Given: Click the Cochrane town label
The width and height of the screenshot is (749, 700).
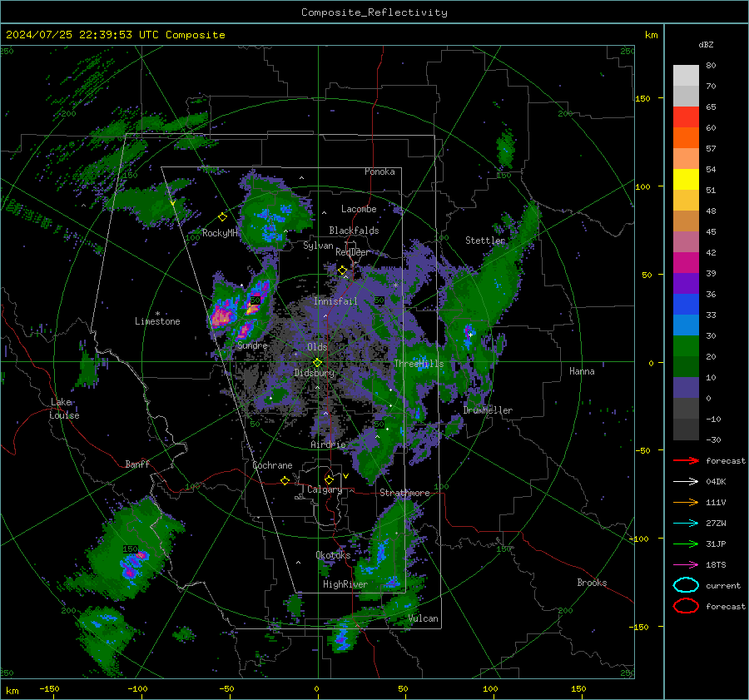Looking at the screenshot, I should tap(272, 465).
